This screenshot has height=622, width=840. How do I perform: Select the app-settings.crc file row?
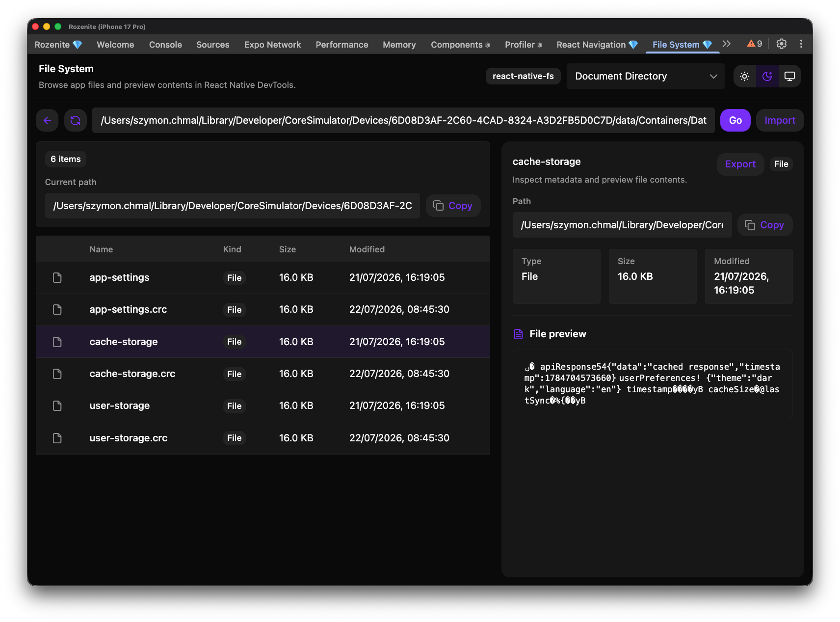263,310
